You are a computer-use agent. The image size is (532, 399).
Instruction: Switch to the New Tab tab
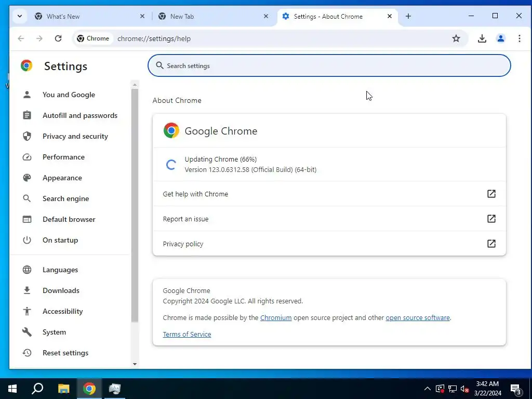coord(213,16)
